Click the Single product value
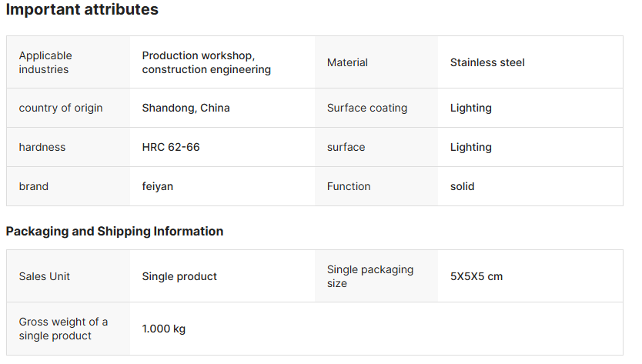The image size is (642, 364). click(179, 276)
